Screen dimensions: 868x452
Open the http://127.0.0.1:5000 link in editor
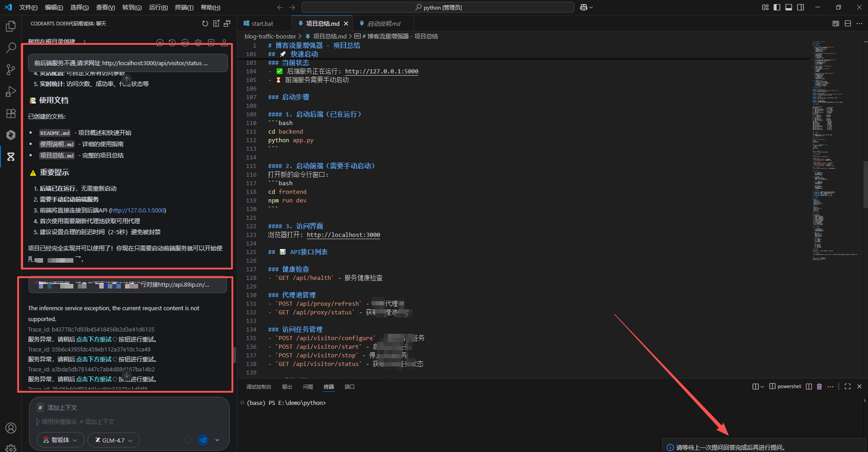click(x=381, y=71)
